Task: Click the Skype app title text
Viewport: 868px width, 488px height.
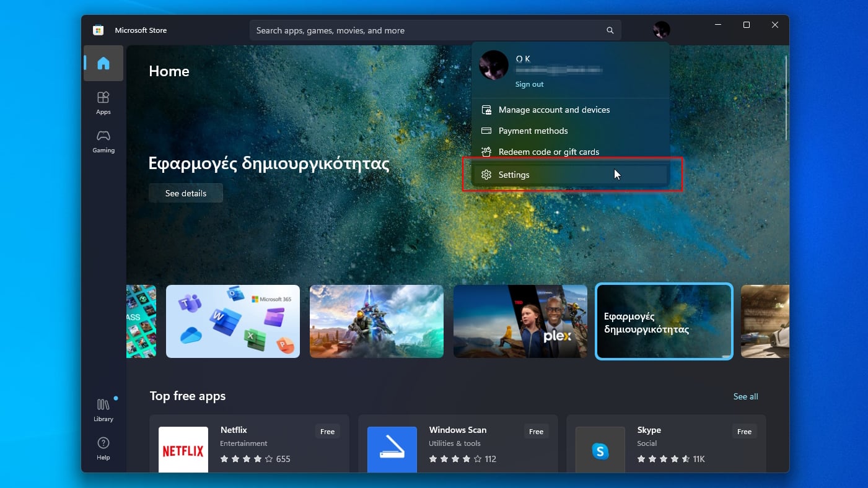Action: click(x=649, y=430)
